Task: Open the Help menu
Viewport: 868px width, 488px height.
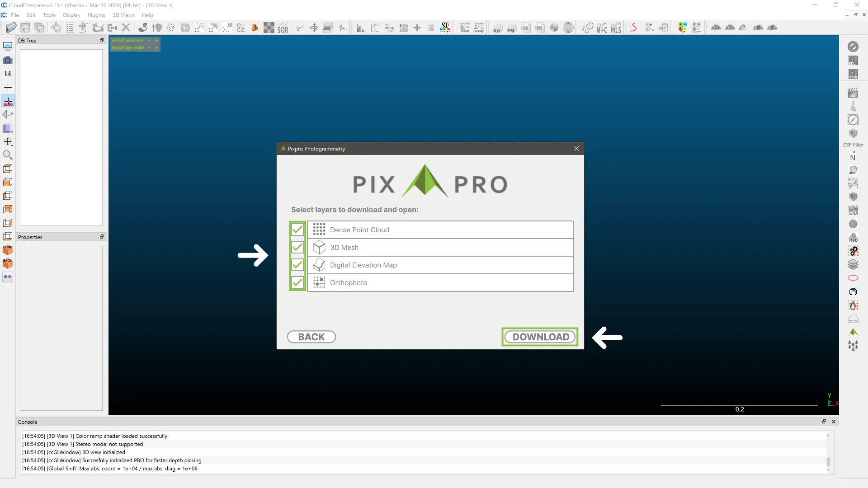Action: pyautogui.click(x=147, y=15)
